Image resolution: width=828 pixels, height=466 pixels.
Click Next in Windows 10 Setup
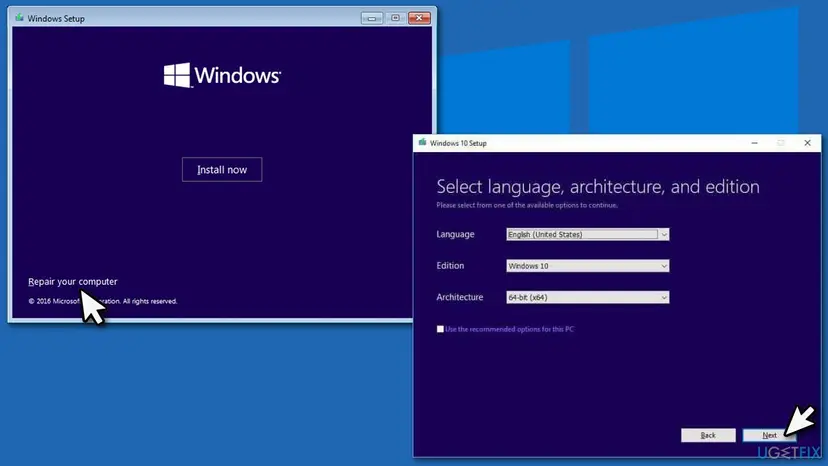tap(769, 435)
